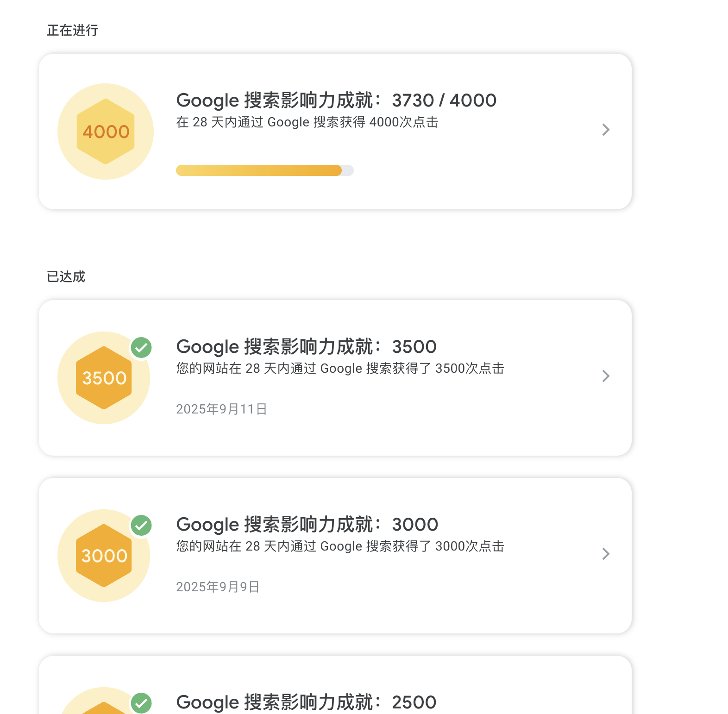728x714 pixels.
Task: Click the date 2025年9月9日
Action: (218, 587)
